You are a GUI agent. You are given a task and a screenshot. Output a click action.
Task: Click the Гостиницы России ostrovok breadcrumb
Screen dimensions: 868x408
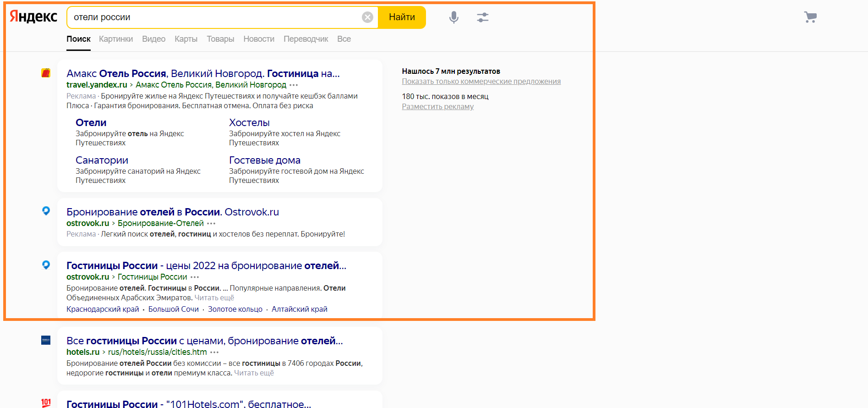(153, 277)
